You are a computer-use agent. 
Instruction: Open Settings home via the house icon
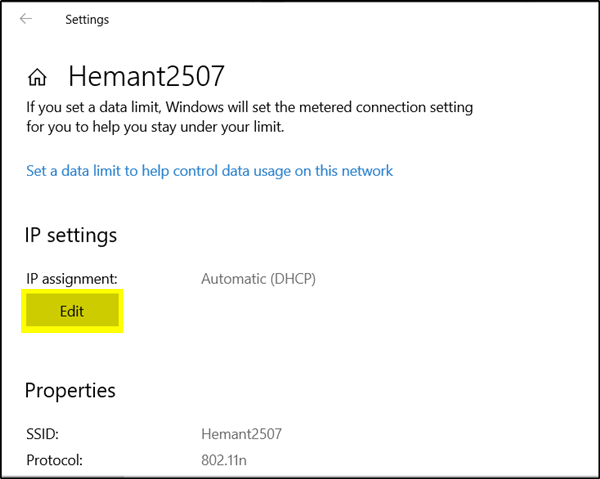coord(38,77)
